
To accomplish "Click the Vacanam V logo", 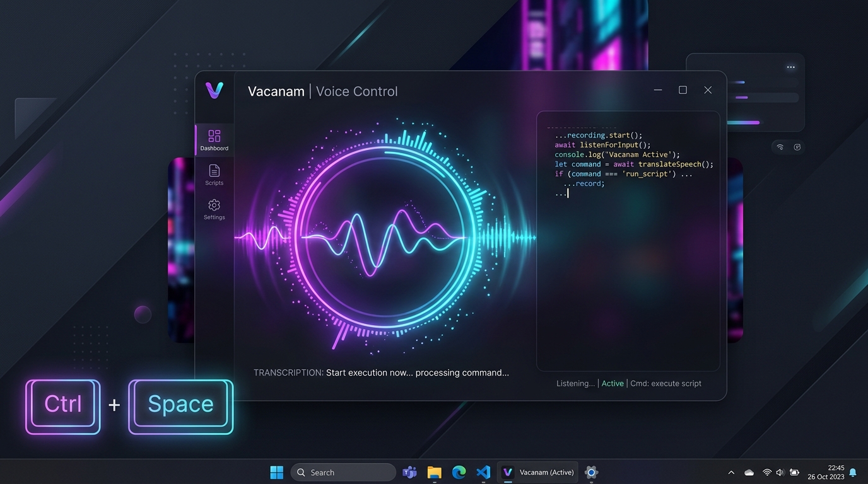I will tap(214, 91).
